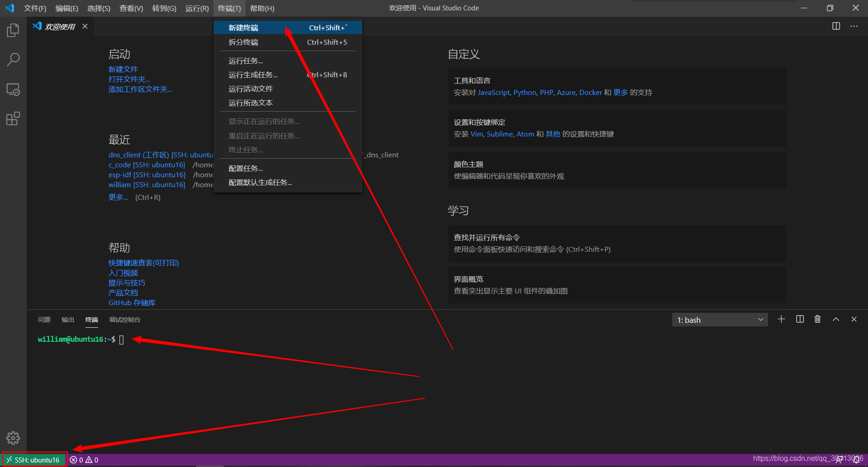
Task: Choose 运行任务... menu entry
Action: pyautogui.click(x=288, y=61)
